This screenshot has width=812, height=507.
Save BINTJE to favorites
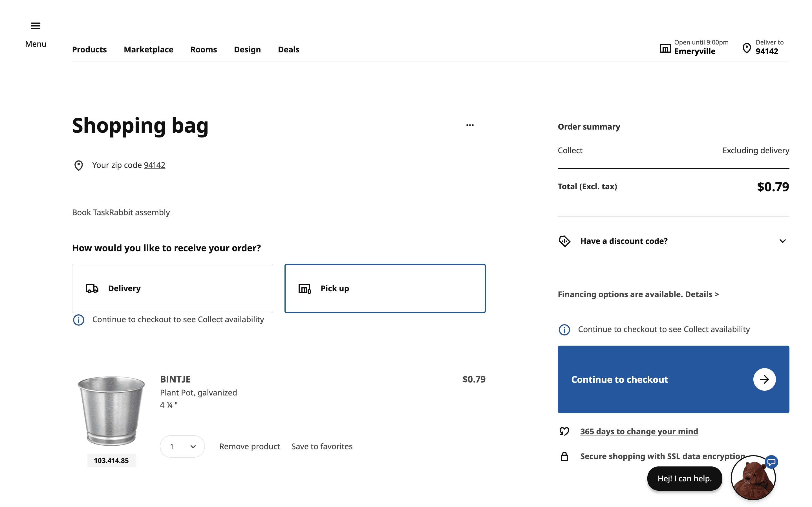[322, 446]
